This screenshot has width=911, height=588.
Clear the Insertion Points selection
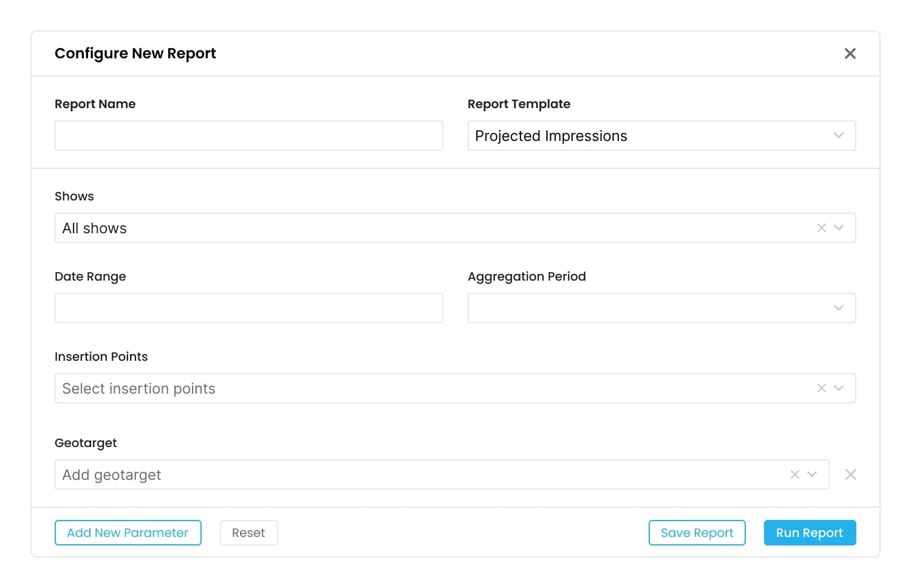(821, 388)
